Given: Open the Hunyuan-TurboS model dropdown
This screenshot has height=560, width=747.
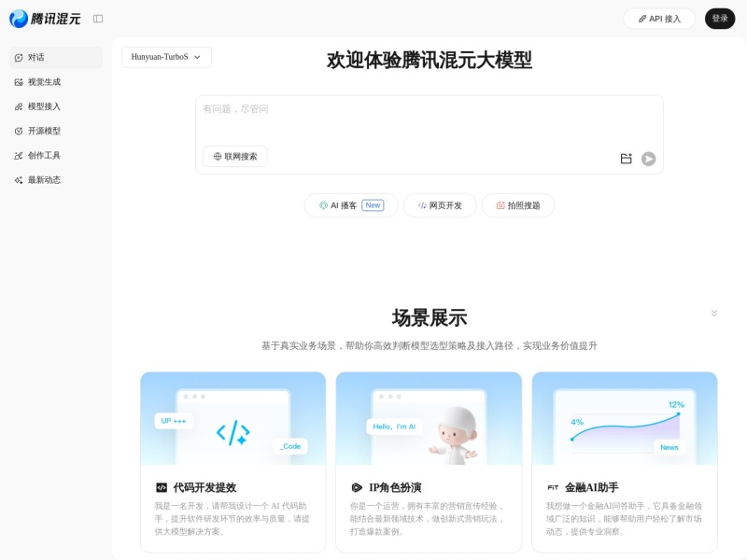Looking at the screenshot, I should (166, 57).
